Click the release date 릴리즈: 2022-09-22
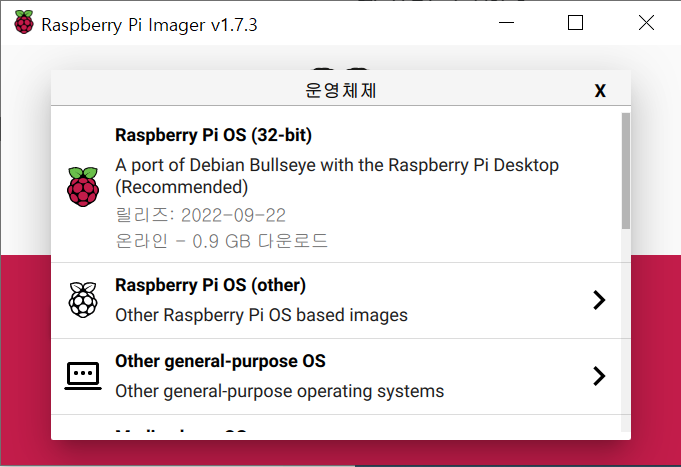 tap(201, 215)
